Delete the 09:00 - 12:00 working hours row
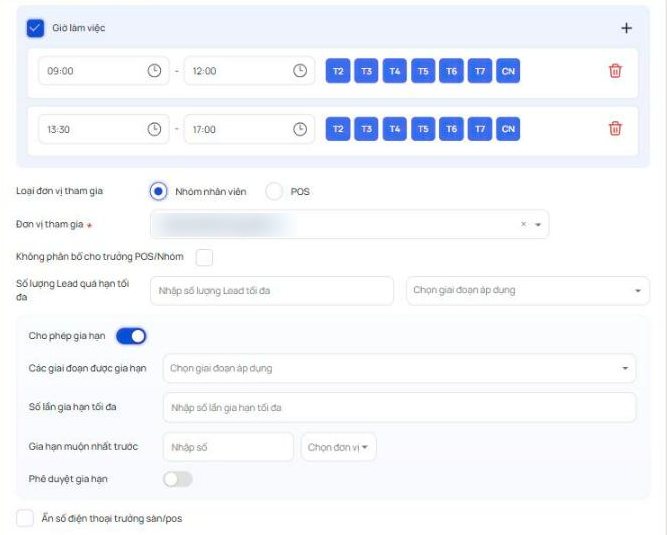Viewport: 667px width, 535px height. pyautogui.click(x=615, y=71)
